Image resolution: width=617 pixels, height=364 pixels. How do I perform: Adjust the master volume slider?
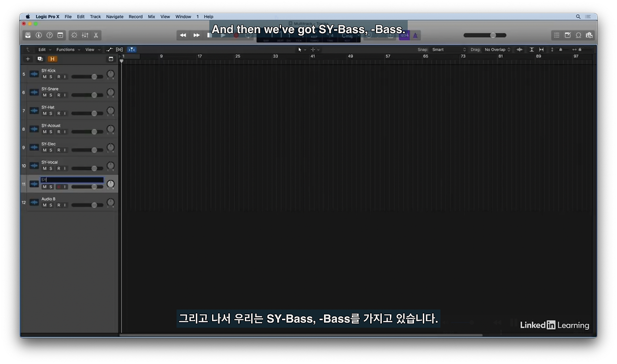[x=485, y=35]
